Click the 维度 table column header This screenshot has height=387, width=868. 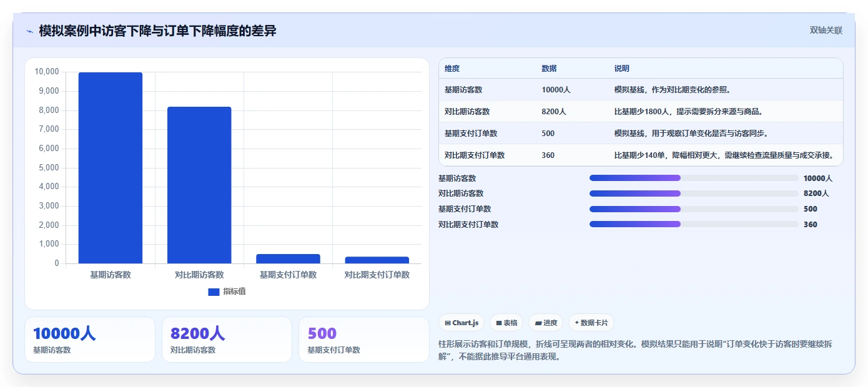[452, 69]
